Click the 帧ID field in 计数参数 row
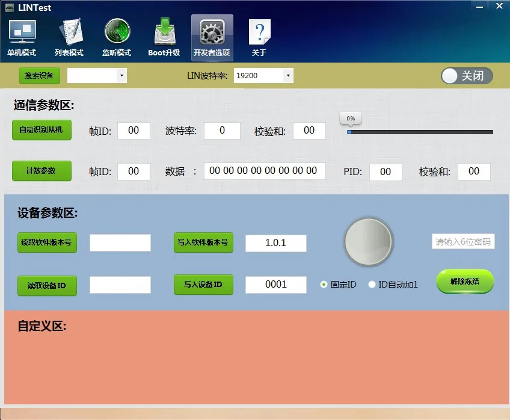Viewport: 510px width, 420px height. point(134,171)
